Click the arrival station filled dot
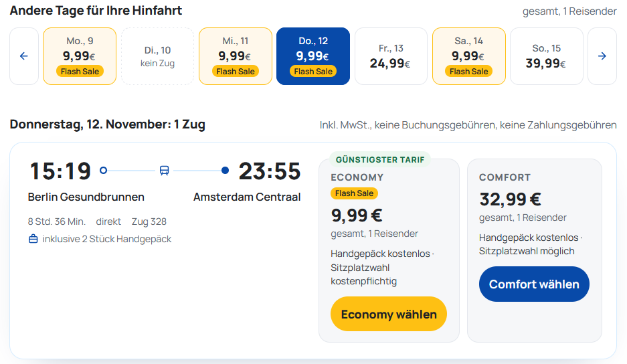The image size is (627, 364). click(x=225, y=171)
